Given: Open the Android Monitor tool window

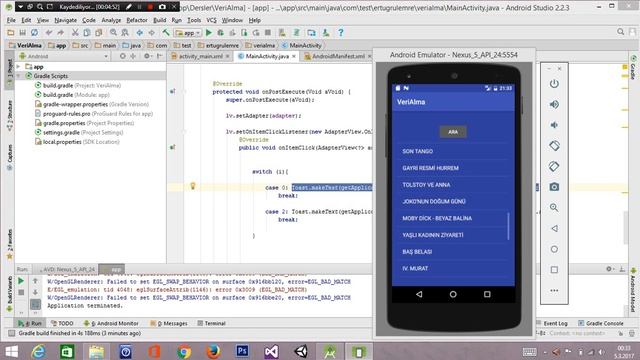Looking at the screenshot, I should point(111,323).
